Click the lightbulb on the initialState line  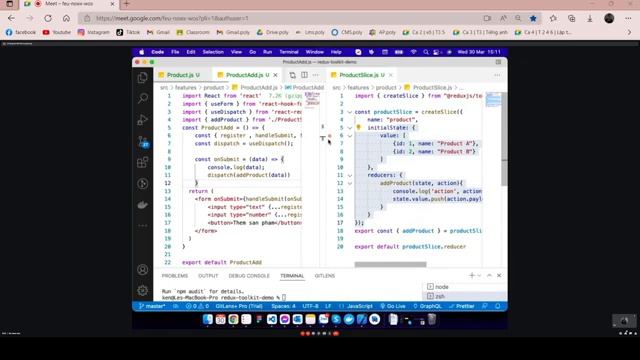(359, 127)
